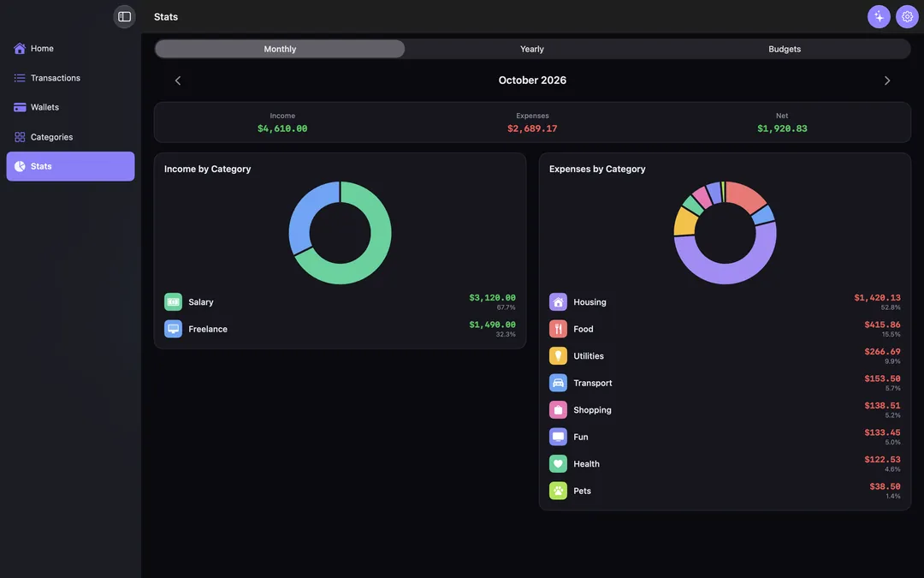Click the Freelance monitor icon

pos(173,329)
